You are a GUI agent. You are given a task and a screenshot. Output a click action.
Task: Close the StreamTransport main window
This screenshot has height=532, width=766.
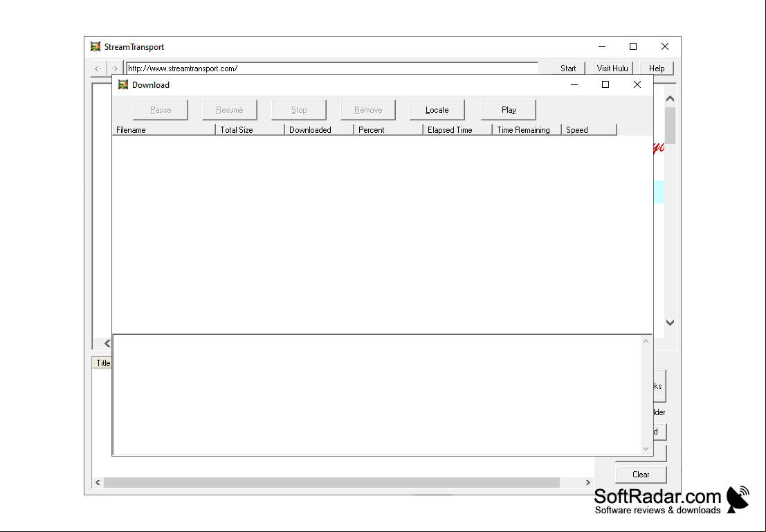[x=665, y=46]
